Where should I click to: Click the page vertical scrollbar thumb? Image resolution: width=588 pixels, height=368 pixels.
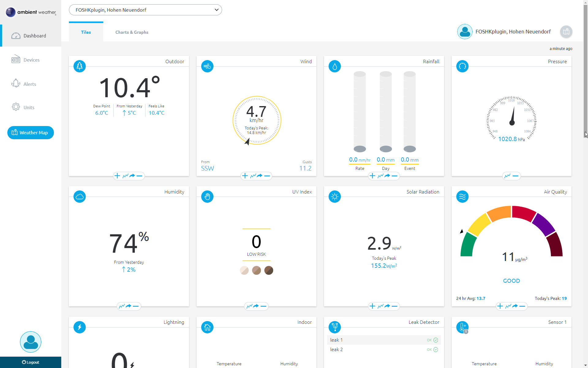tap(585, 71)
